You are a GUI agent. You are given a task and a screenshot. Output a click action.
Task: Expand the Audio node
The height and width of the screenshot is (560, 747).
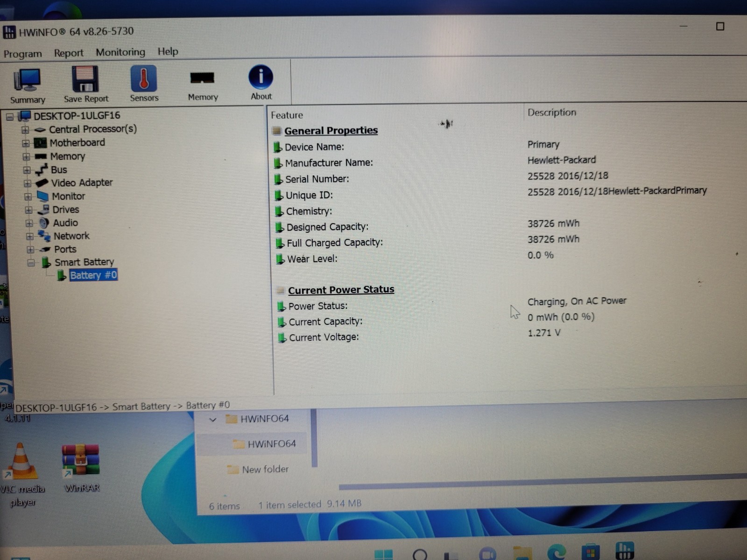(29, 224)
